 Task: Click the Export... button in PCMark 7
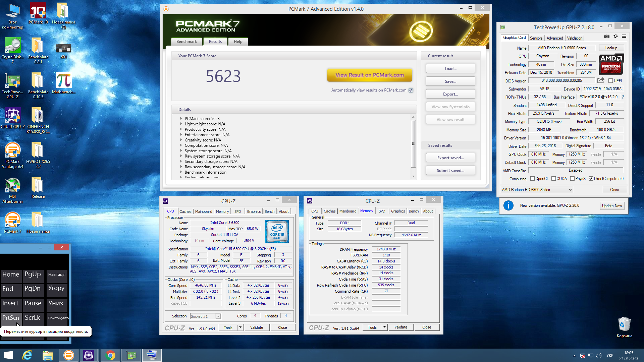pos(450,94)
